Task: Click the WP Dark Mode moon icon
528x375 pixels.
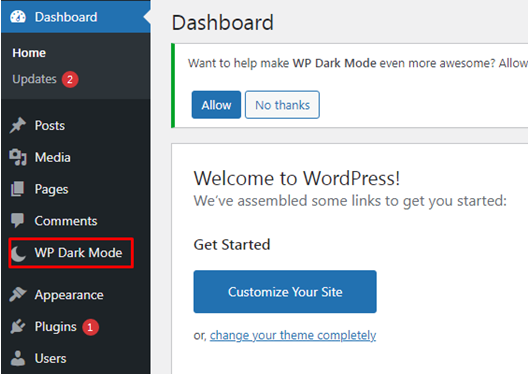Action: [x=18, y=253]
